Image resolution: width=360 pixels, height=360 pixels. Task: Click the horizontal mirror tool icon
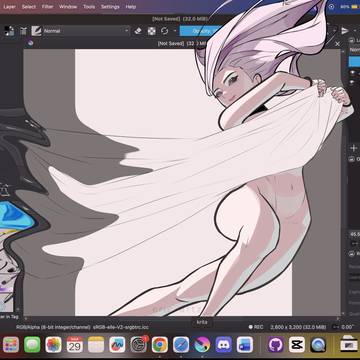(x=345, y=31)
